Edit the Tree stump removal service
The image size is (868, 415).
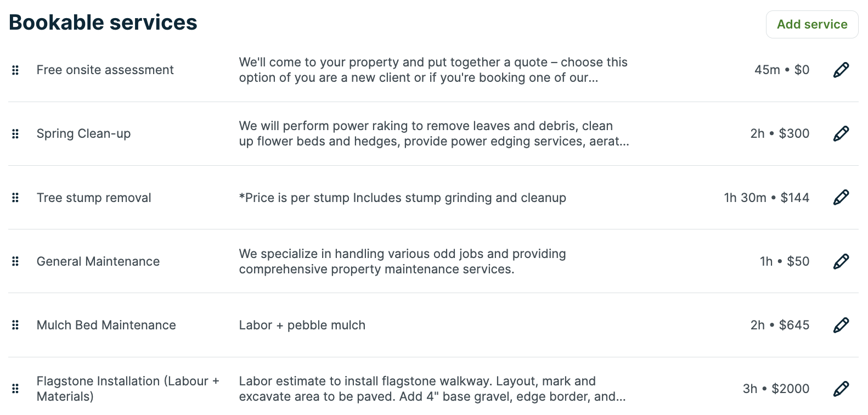pos(841,198)
